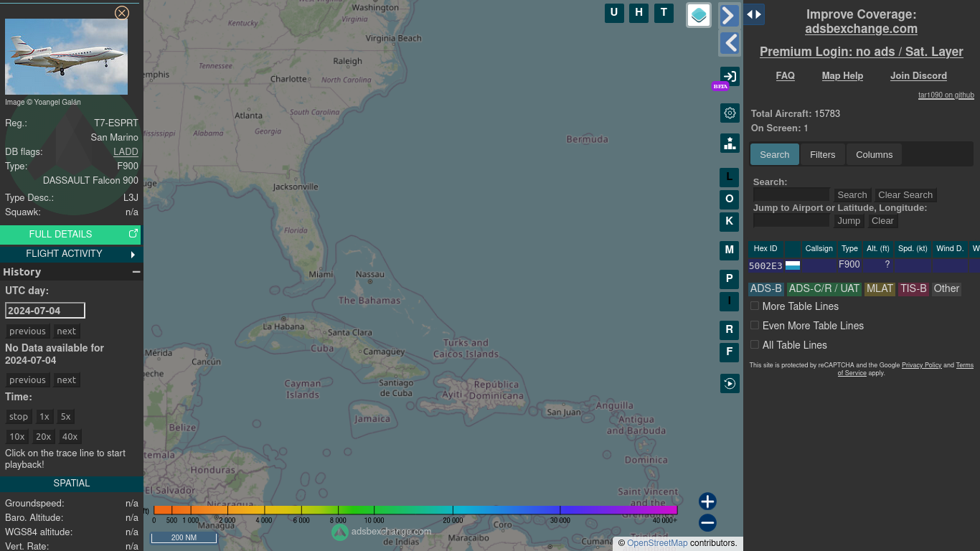Click the beta login icon
The image size is (980, 551).
tap(730, 77)
